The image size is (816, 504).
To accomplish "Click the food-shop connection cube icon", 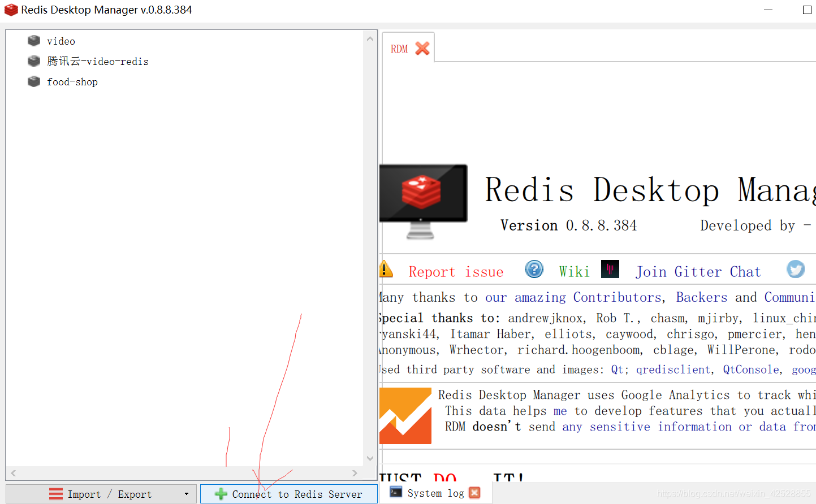I will click(x=34, y=81).
